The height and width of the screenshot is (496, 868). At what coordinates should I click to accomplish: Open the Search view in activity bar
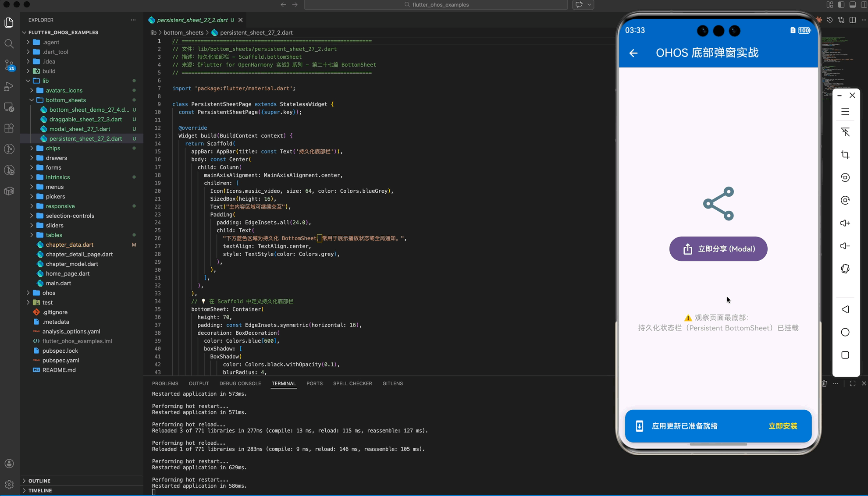point(9,44)
